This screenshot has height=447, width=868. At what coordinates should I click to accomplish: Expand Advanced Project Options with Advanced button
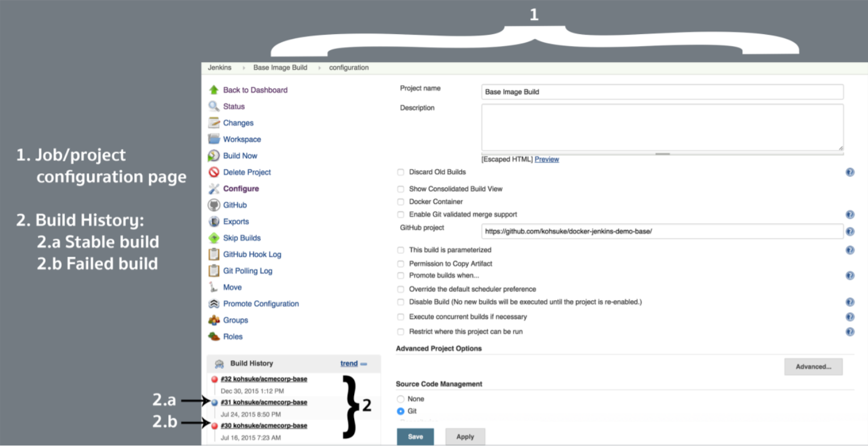click(813, 367)
